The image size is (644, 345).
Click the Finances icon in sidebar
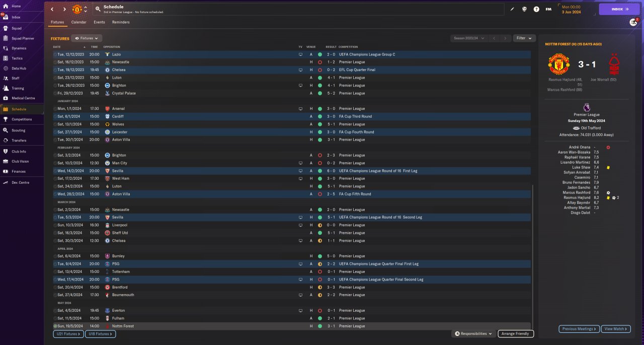pos(5,172)
